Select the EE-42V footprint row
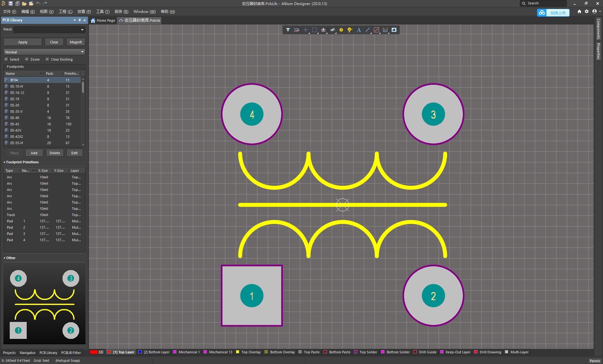 tap(42, 130)
